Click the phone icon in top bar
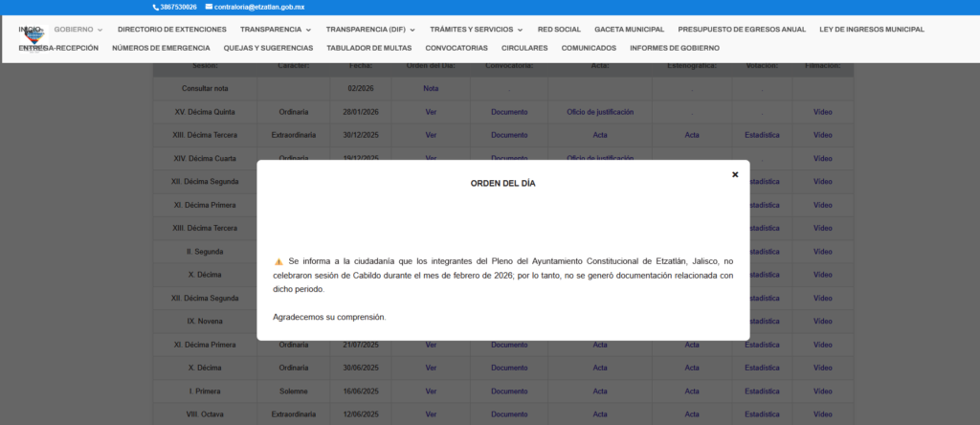 pos(156,7)
